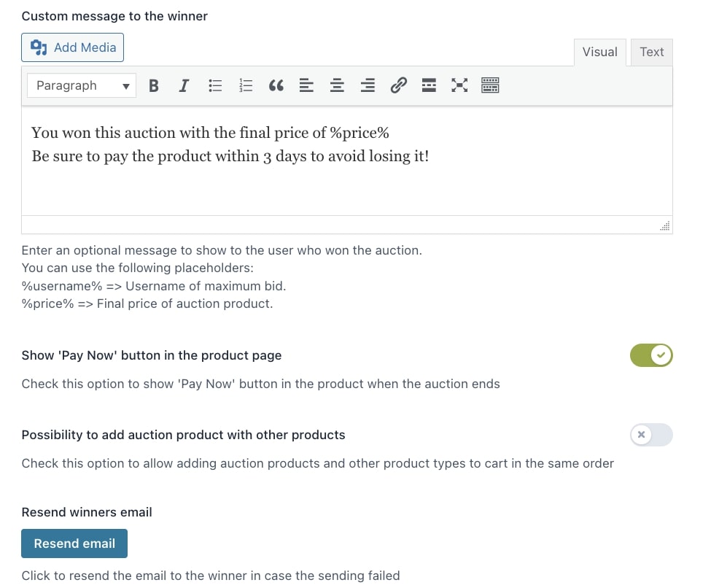Insert Read More tag

[429, 85]
